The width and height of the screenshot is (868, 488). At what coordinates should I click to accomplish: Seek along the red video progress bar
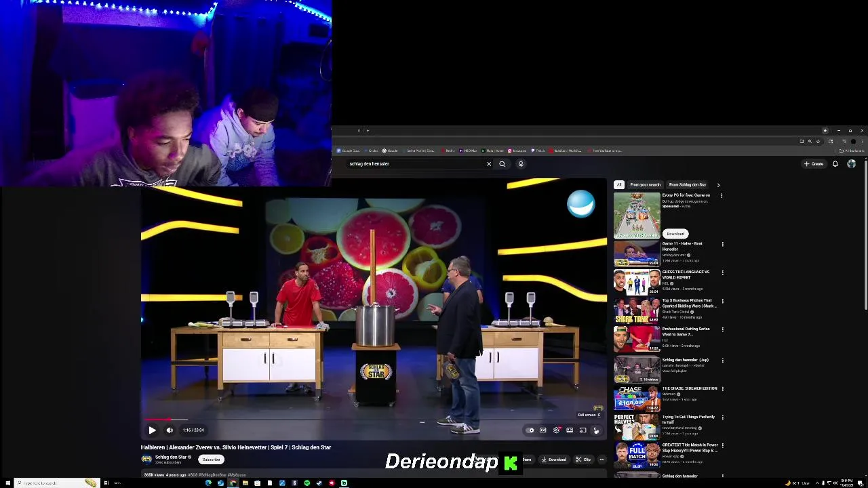tap(374, 420)
